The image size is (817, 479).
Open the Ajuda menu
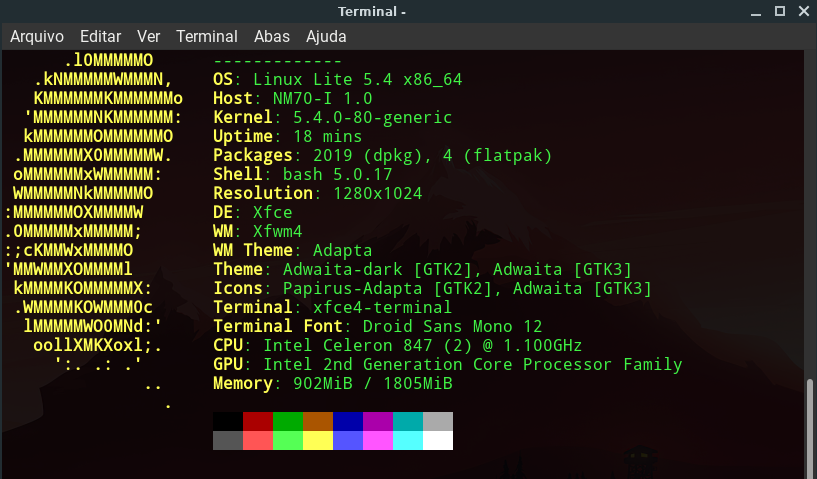[x=326, y=36]
